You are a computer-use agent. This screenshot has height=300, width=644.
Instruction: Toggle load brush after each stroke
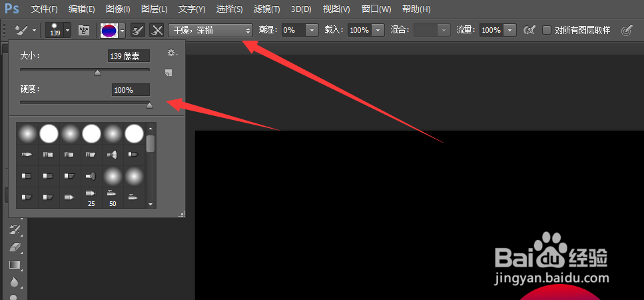coord(138,30)
